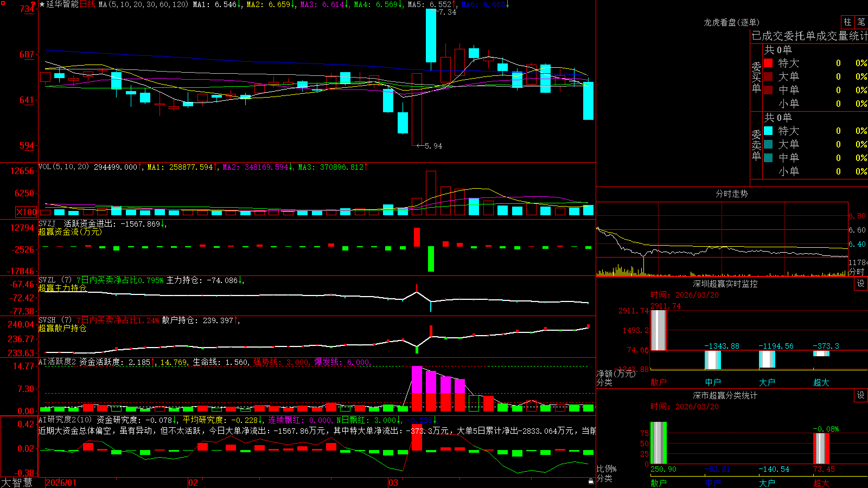Click the last cyan candlestick on chart
The height and width of the screenshot is (488, 868).
588,101
